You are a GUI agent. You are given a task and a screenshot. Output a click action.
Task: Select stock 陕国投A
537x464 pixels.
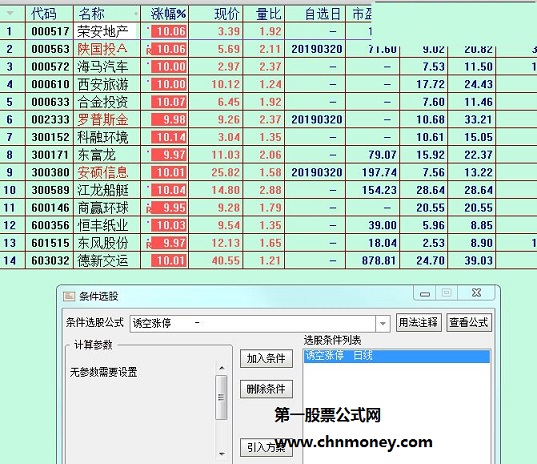tap(103, 49)
